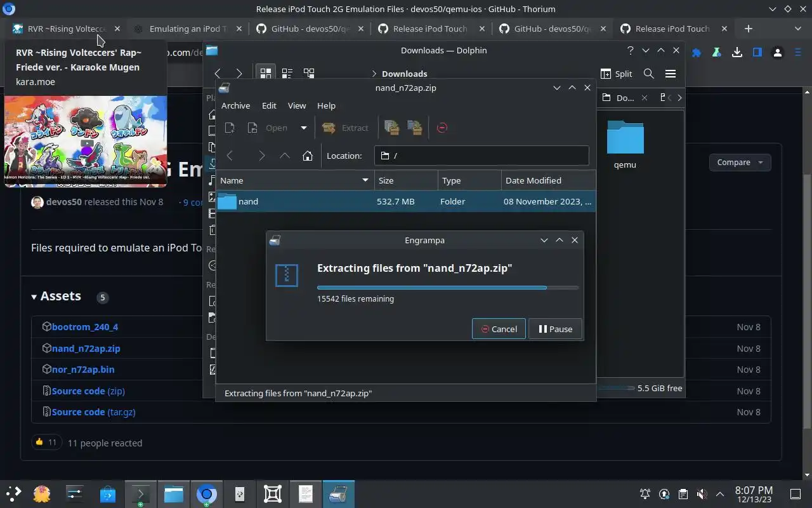Viewport: 812px width, 508px height.
Task: Click Dolphin back navigation arrow
Action: point(218,74)
